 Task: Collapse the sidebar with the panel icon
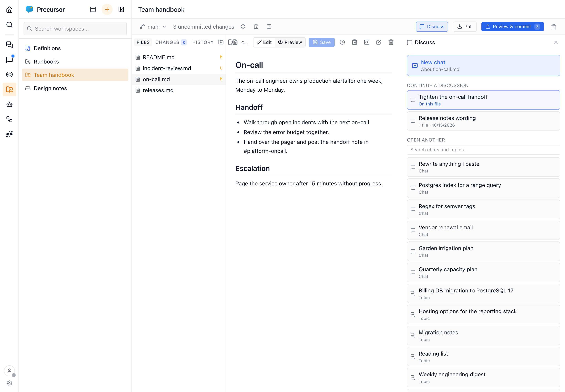tap(121, 10)
